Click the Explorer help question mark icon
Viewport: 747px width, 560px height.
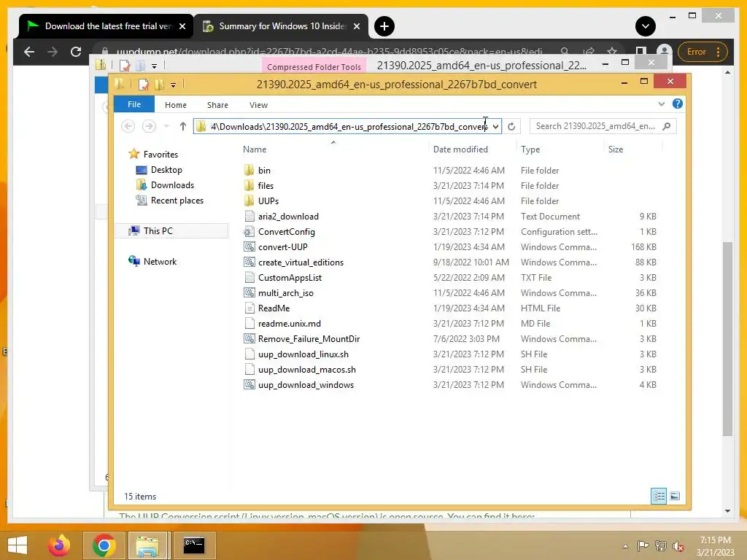pos(678,104)
